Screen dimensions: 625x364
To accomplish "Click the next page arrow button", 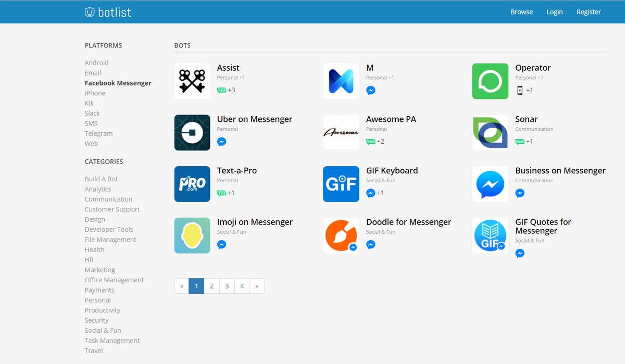I will coord(257,286).
